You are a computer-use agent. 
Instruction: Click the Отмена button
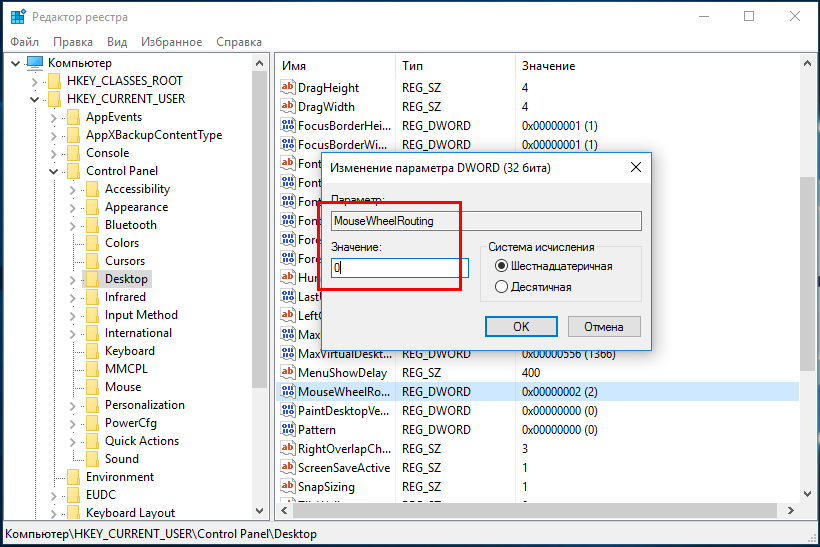pyautogui.click(x=604, y=327)
